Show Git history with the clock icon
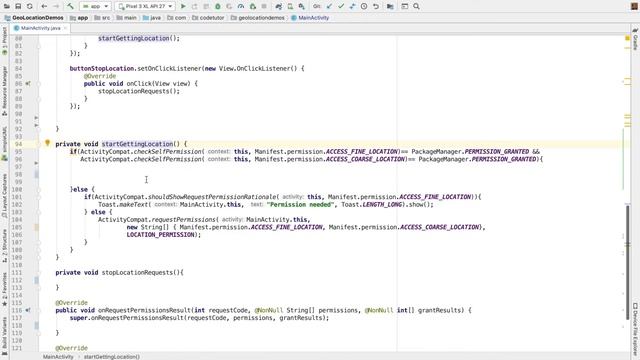 pos(364,6)
